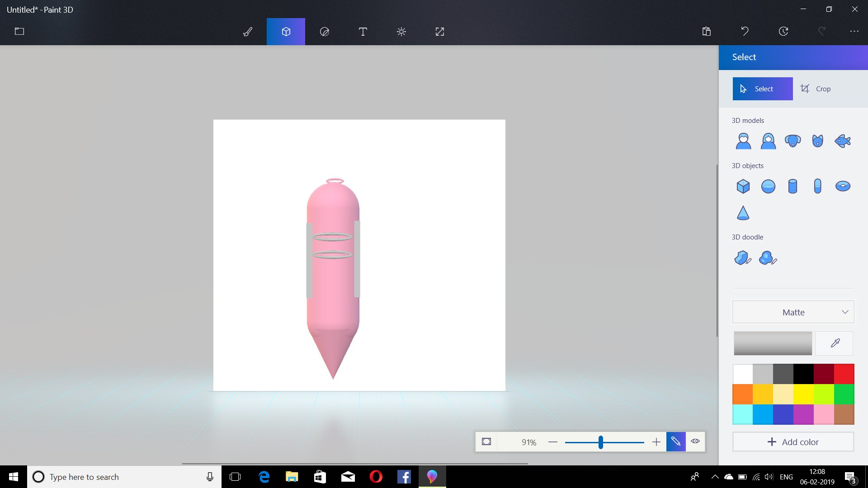Open the Canvas tool tab
868x488 pixels.
click(x=439, y=32)
